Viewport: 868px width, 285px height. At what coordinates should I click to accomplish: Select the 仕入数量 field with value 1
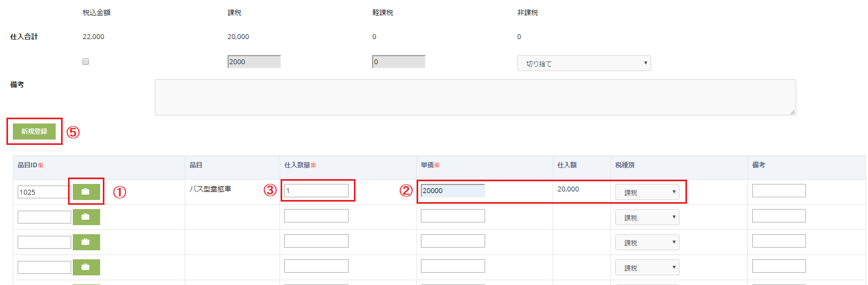316,190
